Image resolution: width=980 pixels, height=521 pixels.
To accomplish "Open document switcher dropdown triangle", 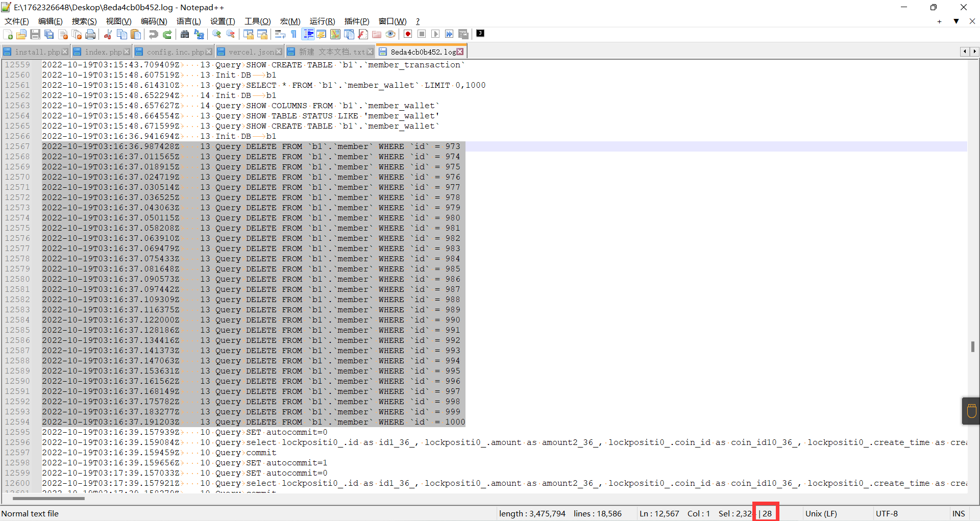I will [x=956, y=21].
